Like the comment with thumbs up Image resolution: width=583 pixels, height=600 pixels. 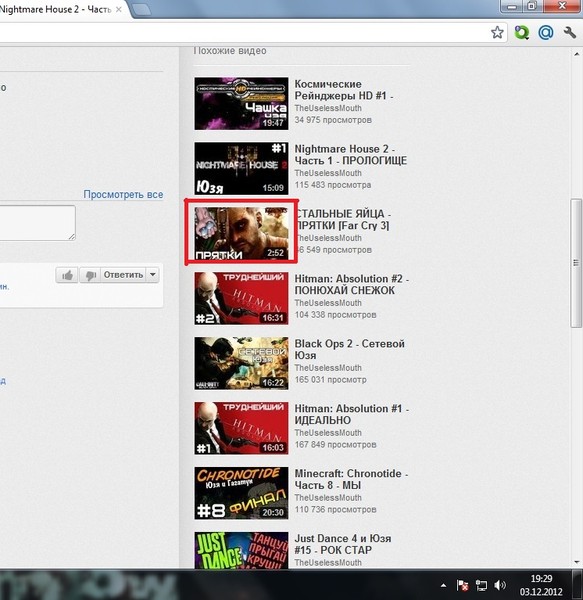click(x=67, y=275)
